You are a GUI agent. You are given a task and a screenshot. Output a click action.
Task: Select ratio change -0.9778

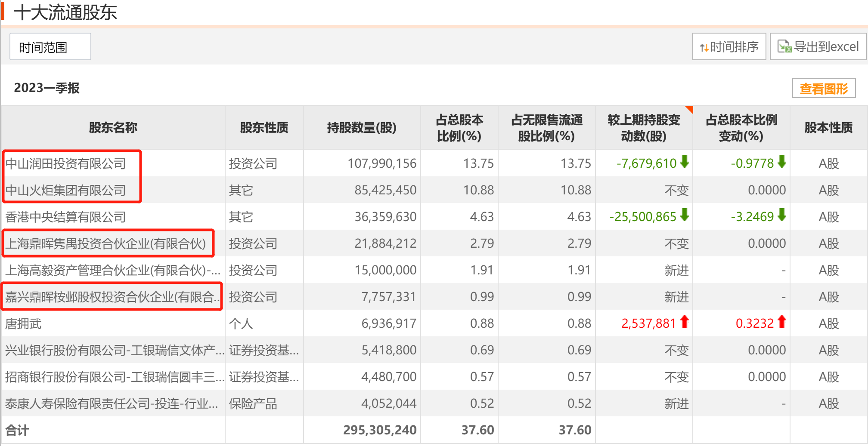(752, 163)
